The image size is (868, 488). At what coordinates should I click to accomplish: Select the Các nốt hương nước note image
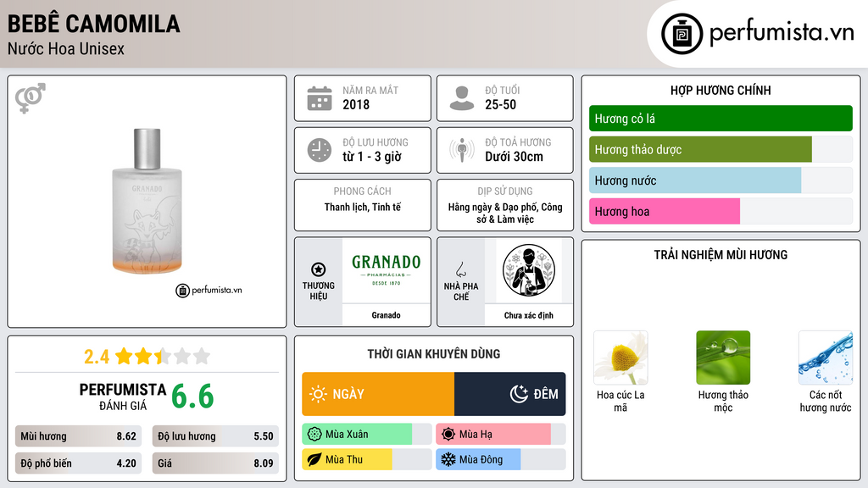click(x=826, y=358)
